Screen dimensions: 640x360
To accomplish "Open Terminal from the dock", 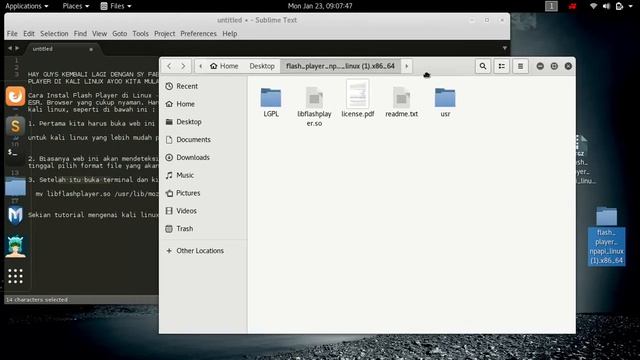I will point(15,154).
